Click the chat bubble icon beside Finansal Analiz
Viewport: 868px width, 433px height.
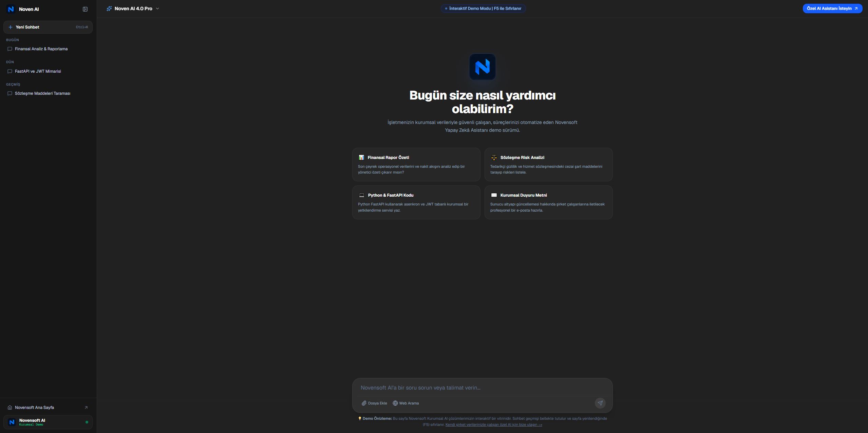pos(10,49)
